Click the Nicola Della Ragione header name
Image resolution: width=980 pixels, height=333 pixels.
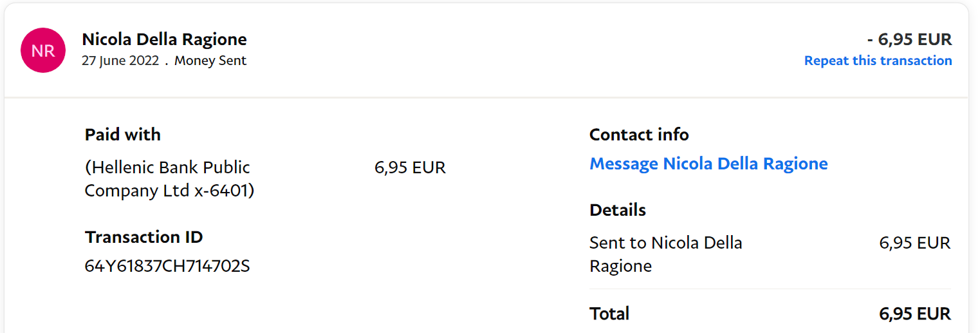click(164, 39)
